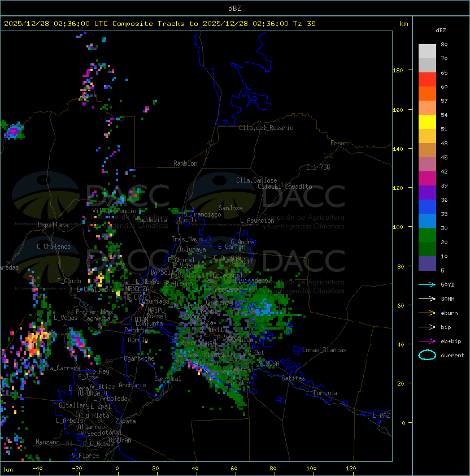Click the V_Flores map label
The height and width of the screenshot is (476, 470).
pyautogui.click(x=85, y=456)
